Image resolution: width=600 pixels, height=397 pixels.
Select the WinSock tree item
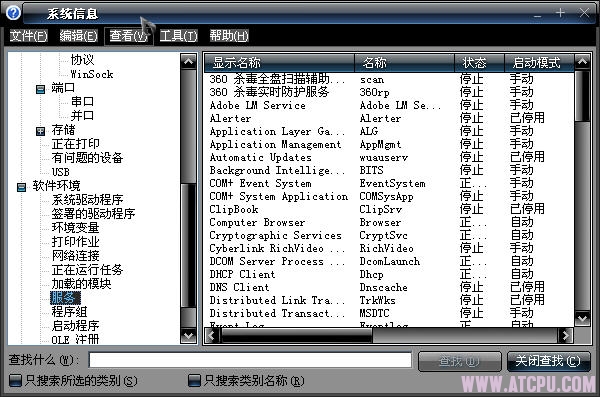[92, 74]
